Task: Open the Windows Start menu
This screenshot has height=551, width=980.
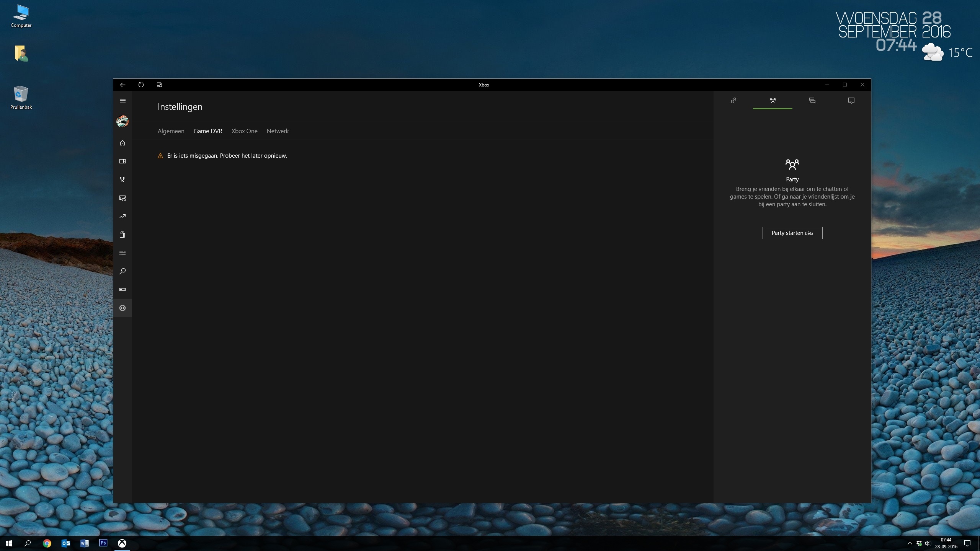Action: click(9, 543)
